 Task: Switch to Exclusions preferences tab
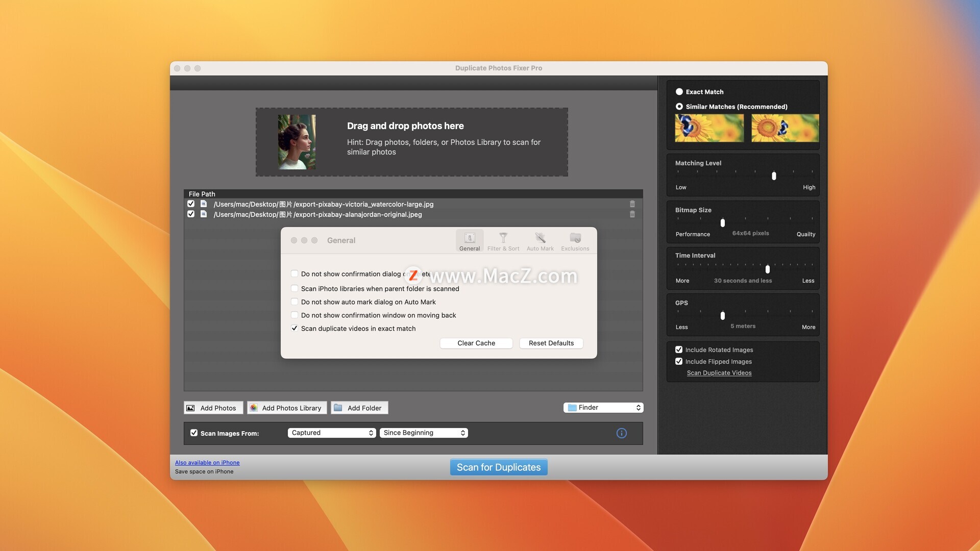point(575,241)
